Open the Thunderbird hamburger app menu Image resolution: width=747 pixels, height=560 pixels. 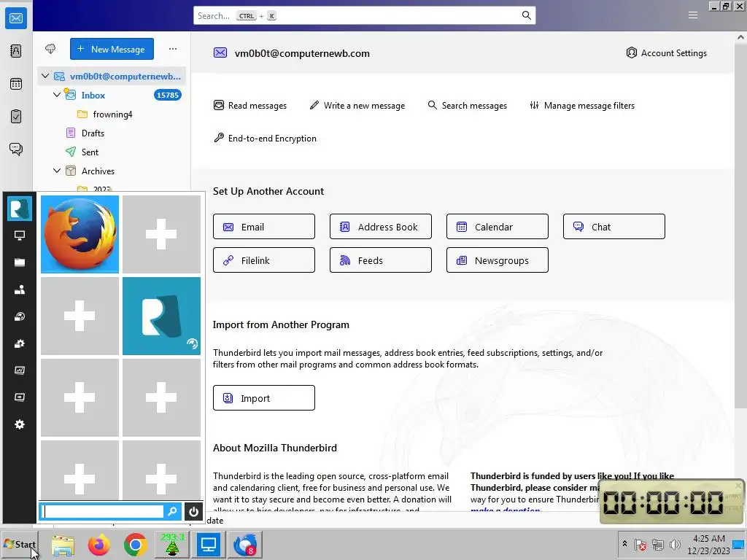pyautogui.click(x=693, y=15)
